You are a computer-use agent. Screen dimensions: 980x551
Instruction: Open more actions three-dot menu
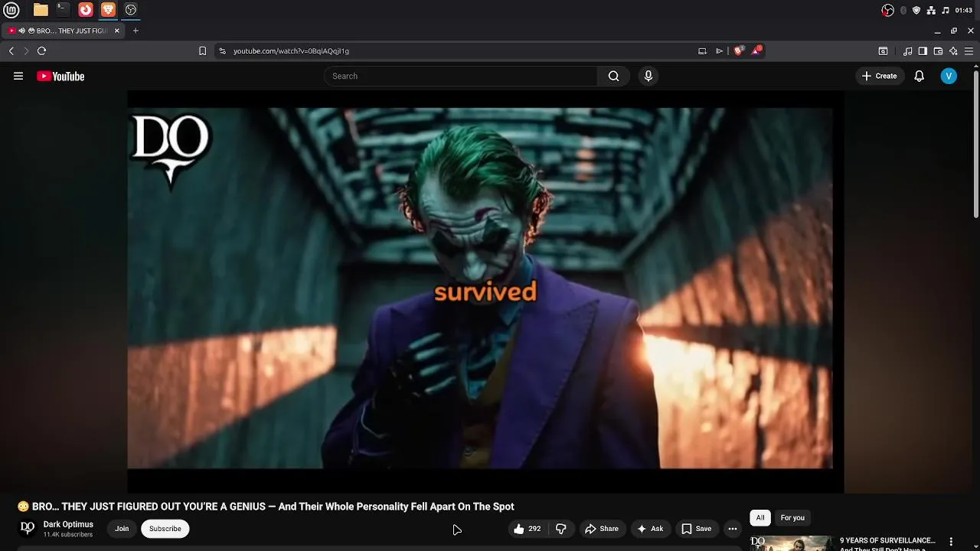point(733,529)
